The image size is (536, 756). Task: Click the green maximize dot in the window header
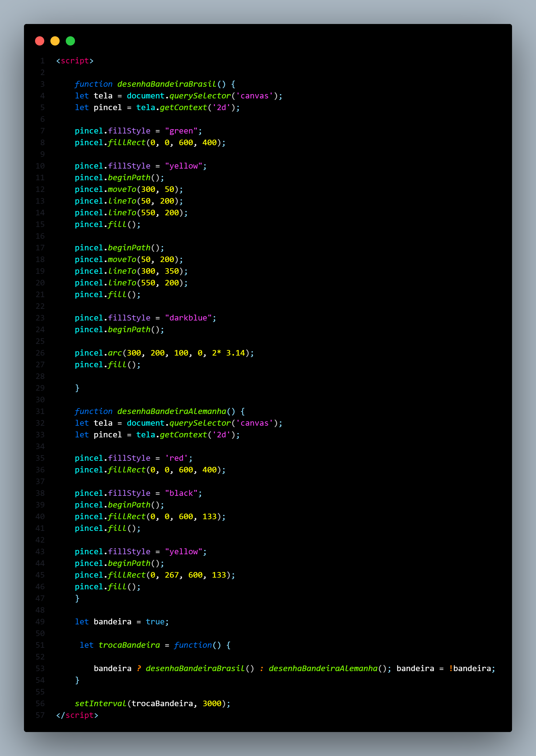click(70, 41)
